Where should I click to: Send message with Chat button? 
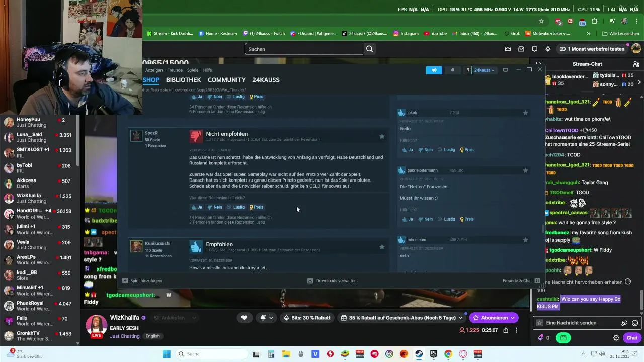click(x=632, y=338)
